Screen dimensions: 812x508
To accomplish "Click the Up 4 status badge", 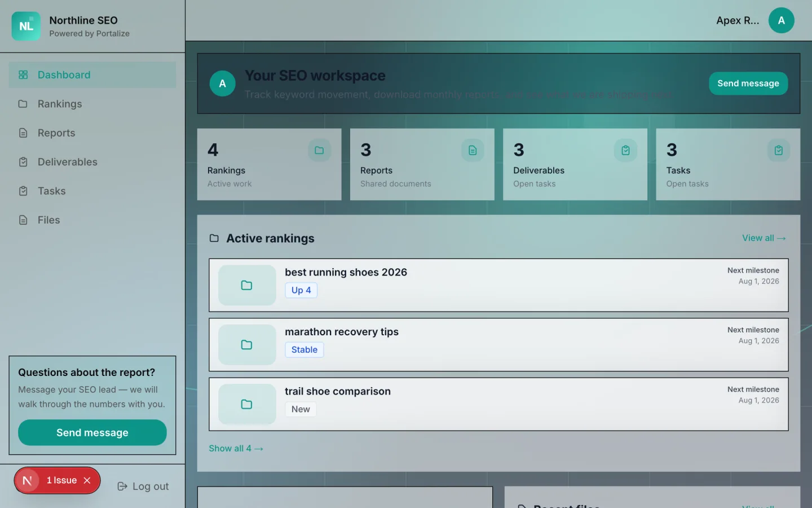I will pos(301,290).
